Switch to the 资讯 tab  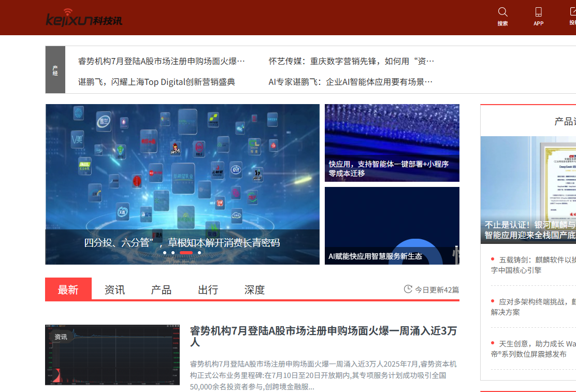tap(114, 289)
